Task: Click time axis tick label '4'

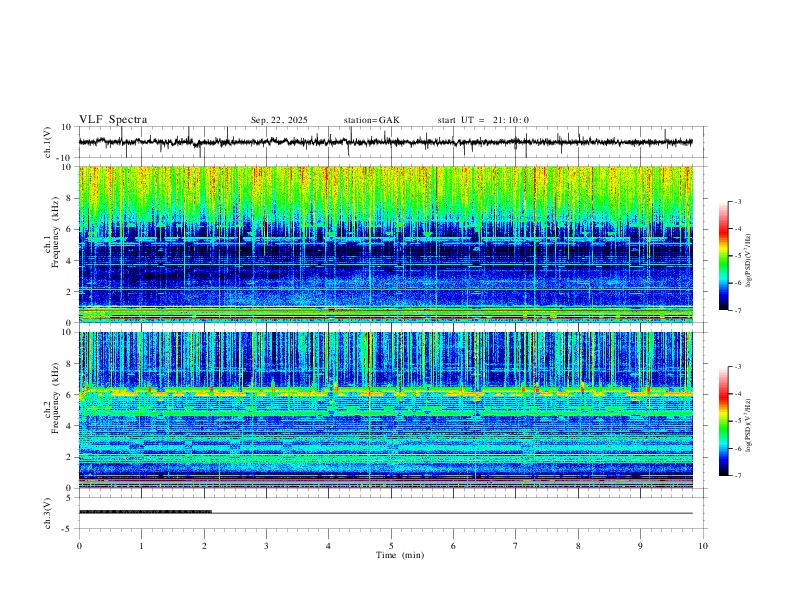Action: [x=328, y=546]
